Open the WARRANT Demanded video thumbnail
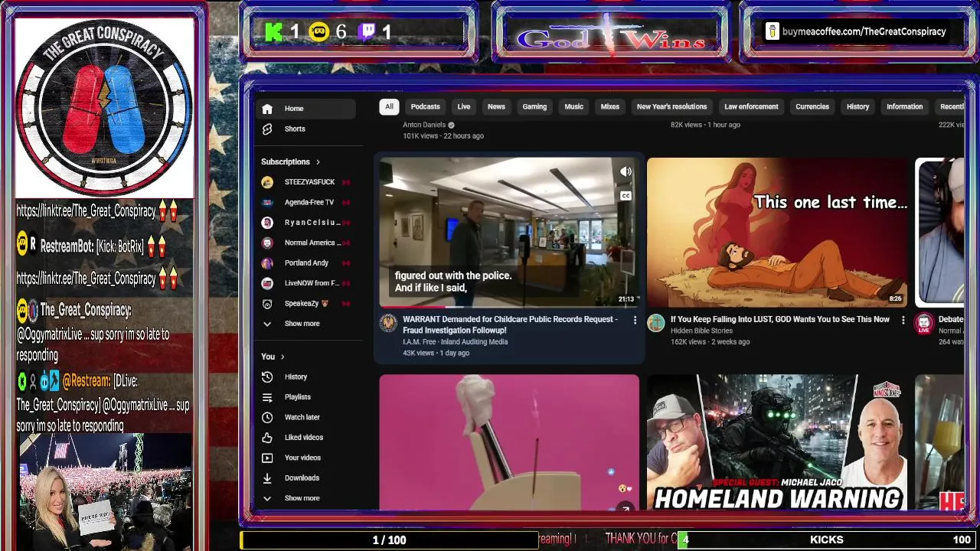 point(509,233)
